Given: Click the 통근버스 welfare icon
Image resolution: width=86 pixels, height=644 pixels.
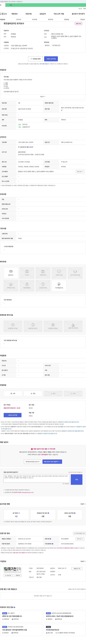Looking at the screenshot, I should click(11, 273).
